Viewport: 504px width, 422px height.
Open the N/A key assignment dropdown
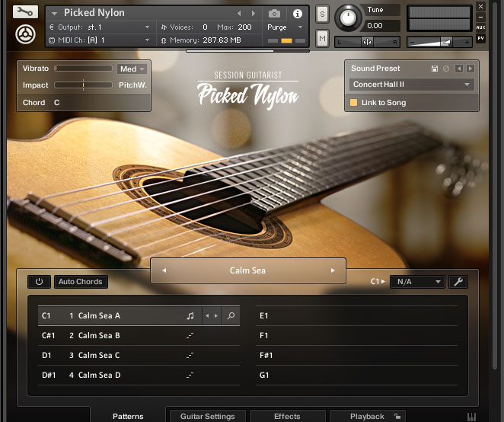(417, 282)
